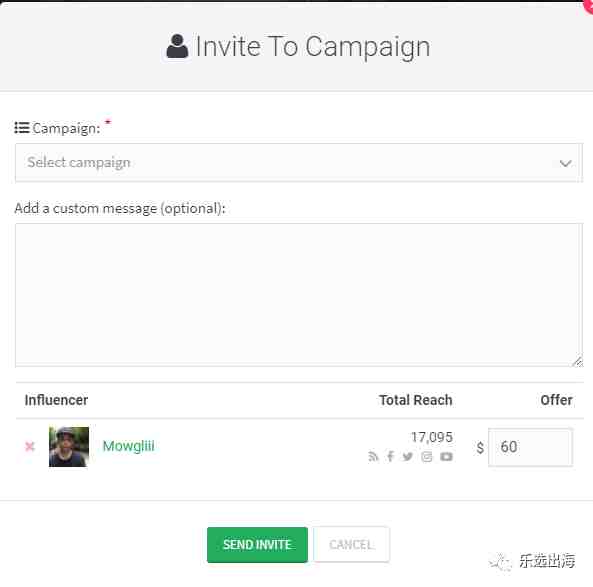Screen dimensions: 593x587
Task: Click the CANCEL button
Action: (x=351, y=545)
